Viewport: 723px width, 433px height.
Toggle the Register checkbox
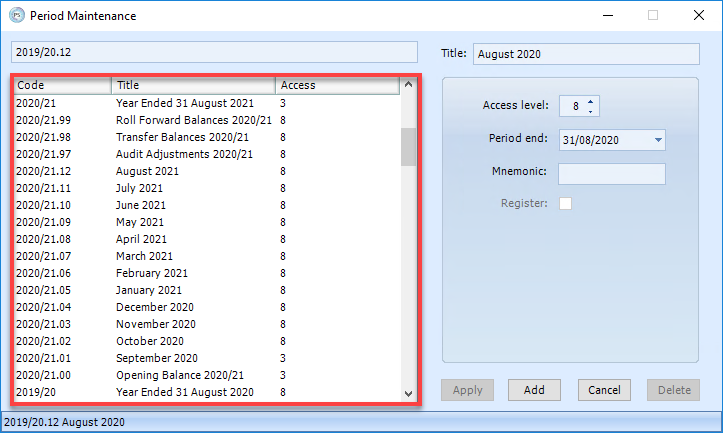(565, 204)
